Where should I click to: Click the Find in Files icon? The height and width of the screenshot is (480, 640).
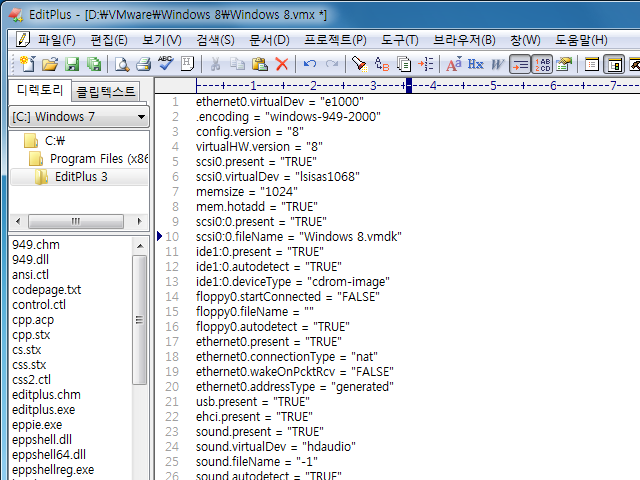click(404, 64)
